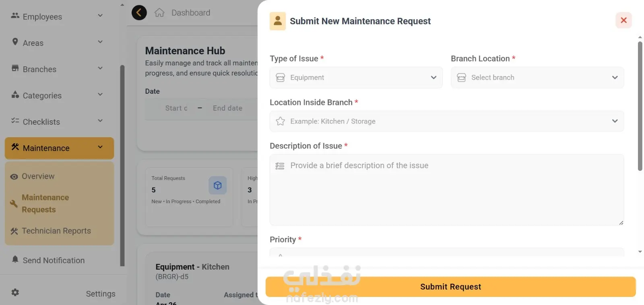Open the Select branch dropdown
Image resolution: width=644 pixels, height=305 pixels.
[537, 78]
